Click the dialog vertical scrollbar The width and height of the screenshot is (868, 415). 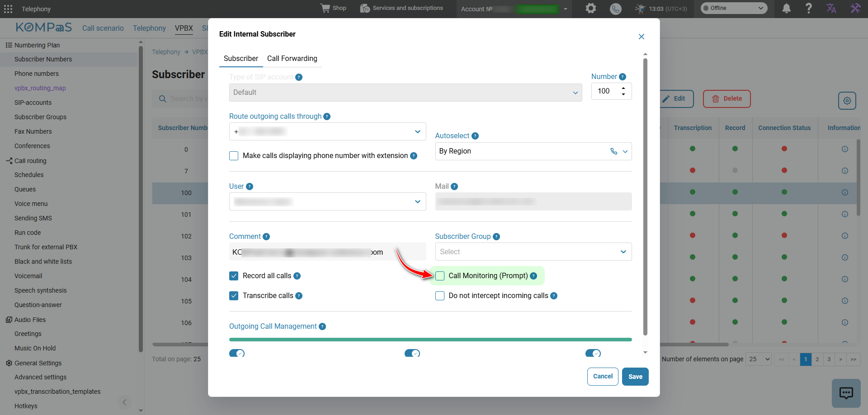tap(645, 196)
